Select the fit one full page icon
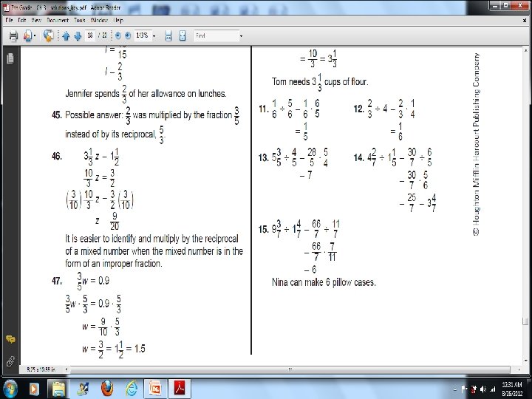 pos(183,35)
